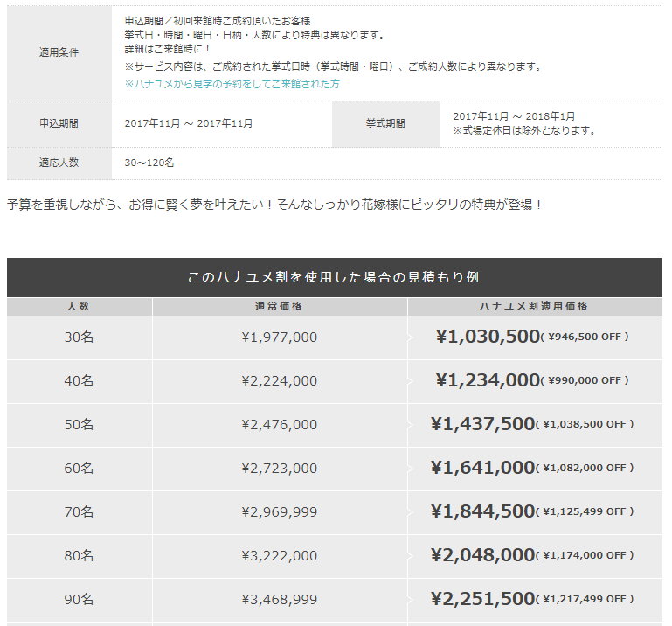Click the このハナユメ割を使用した場合の見積もり例 title bar
This screenshot has width=672, height=626.
pos(335,277)
